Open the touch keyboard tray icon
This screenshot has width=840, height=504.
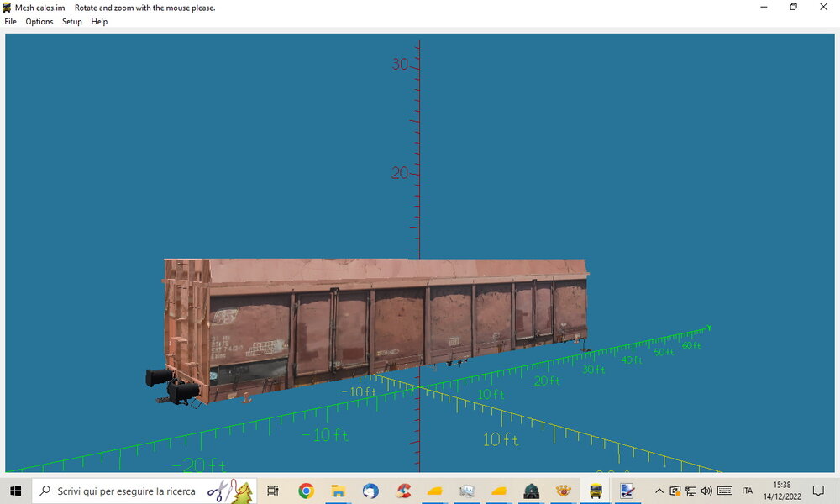(725, 491)
